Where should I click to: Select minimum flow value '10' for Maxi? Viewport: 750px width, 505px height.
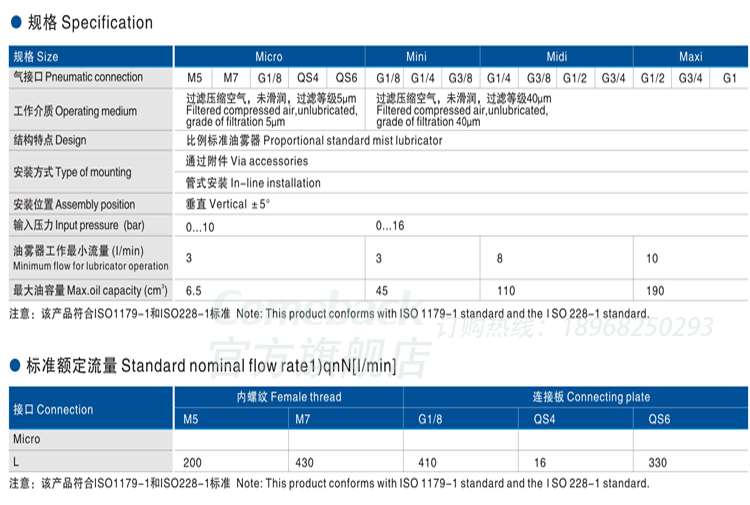tap(652, 258)
